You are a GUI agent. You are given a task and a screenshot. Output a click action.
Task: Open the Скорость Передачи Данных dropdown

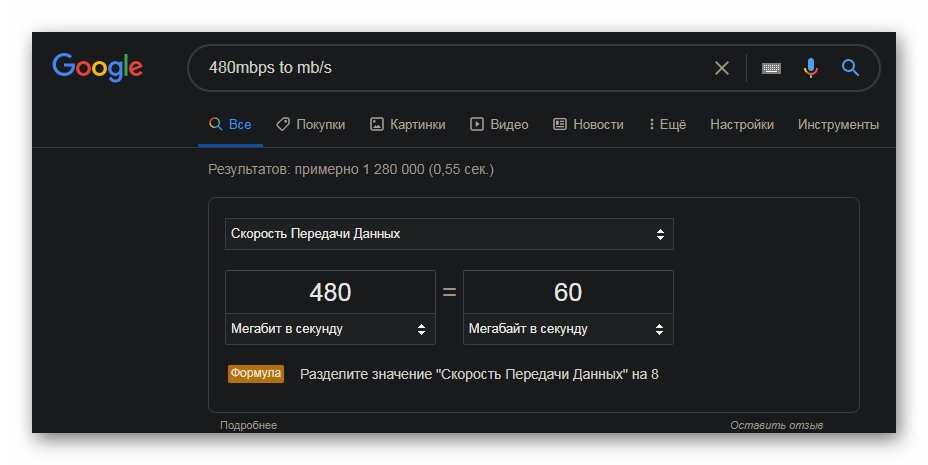(x=449, y=234)
